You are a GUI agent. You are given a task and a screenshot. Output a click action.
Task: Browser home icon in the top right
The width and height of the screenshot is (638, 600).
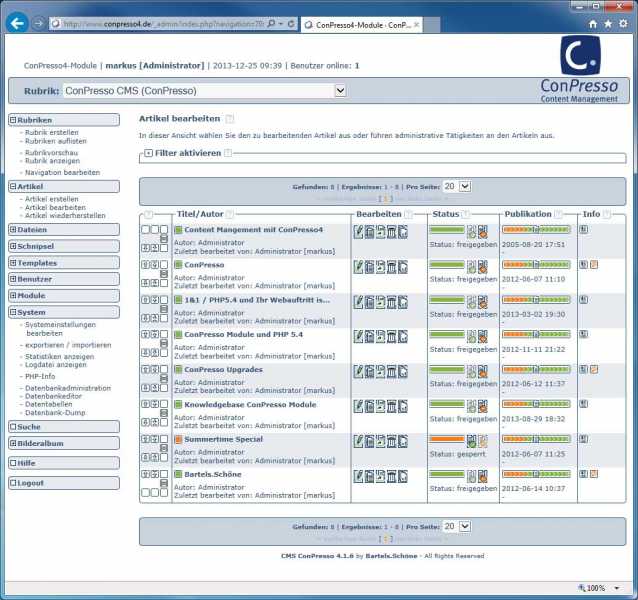coord(593,24)
